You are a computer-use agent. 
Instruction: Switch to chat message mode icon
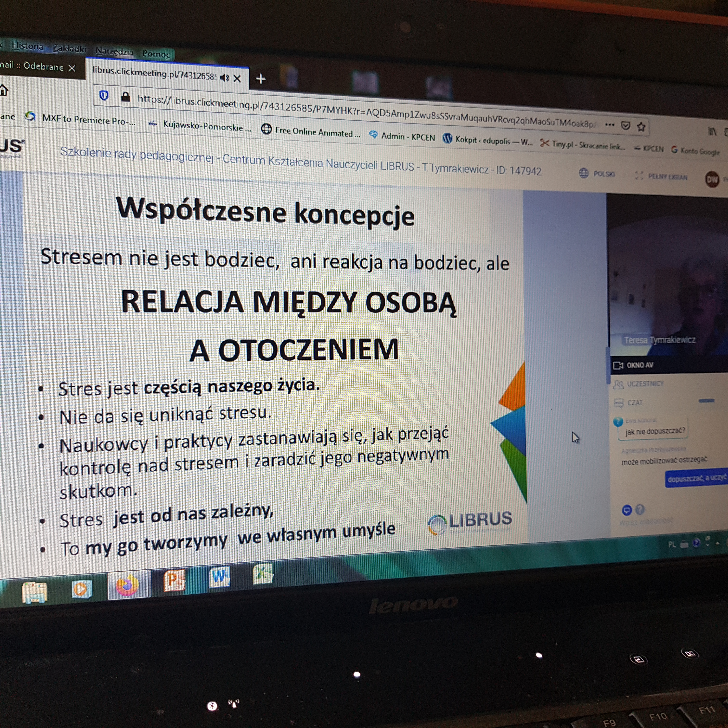point(627,510)
